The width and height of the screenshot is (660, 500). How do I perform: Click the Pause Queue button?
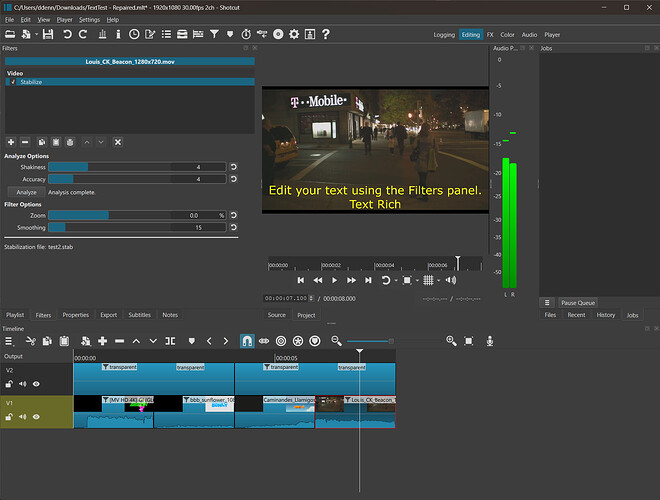(x=578, y=303)
